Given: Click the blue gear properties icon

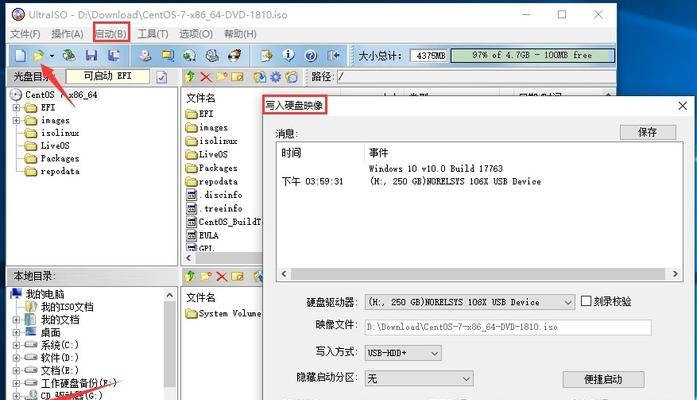Looking at the screenshot, I should coord(276,77).
